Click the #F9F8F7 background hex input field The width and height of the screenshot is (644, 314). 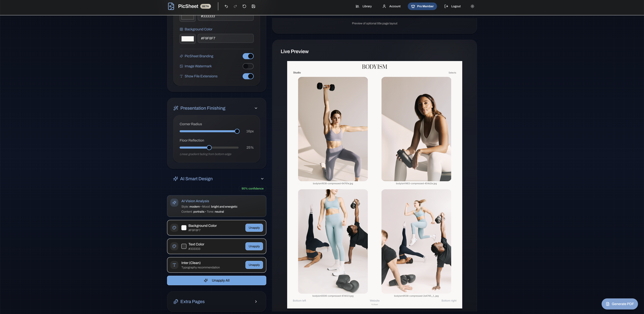(226, 38)
